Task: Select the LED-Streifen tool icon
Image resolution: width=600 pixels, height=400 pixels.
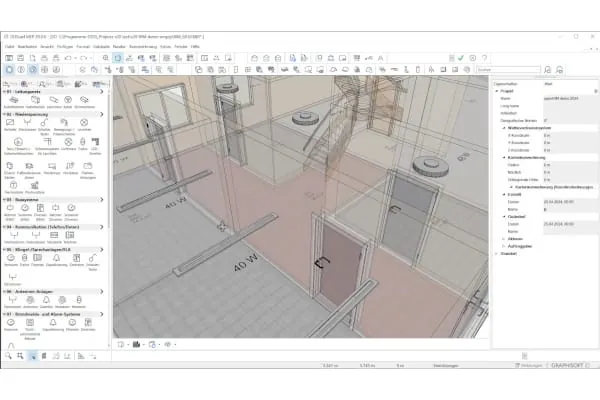Action: pyautogui.click(x=95, y=142)
